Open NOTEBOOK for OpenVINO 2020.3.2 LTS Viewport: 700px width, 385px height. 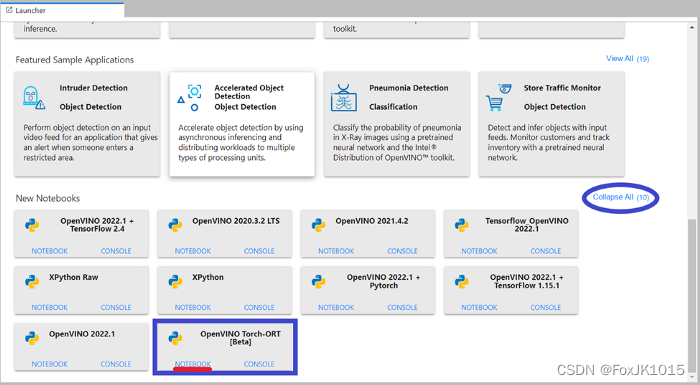pyautogui.click(x=193, y=251)
